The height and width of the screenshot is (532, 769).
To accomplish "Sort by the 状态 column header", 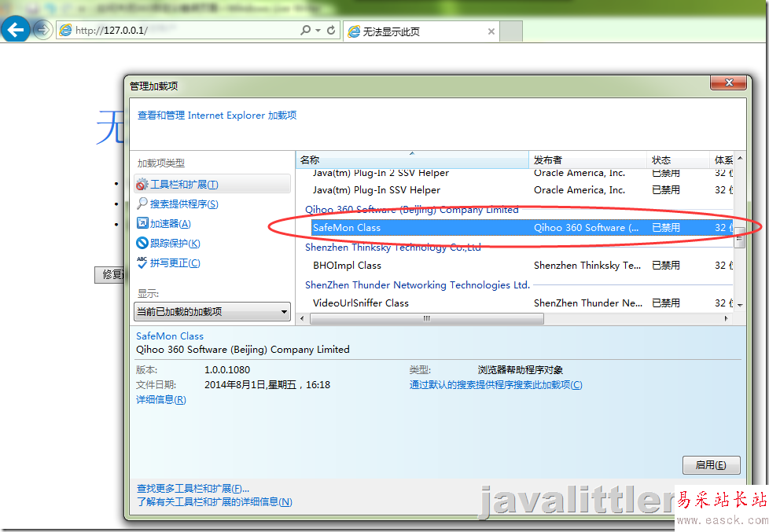I will [678, 160].
